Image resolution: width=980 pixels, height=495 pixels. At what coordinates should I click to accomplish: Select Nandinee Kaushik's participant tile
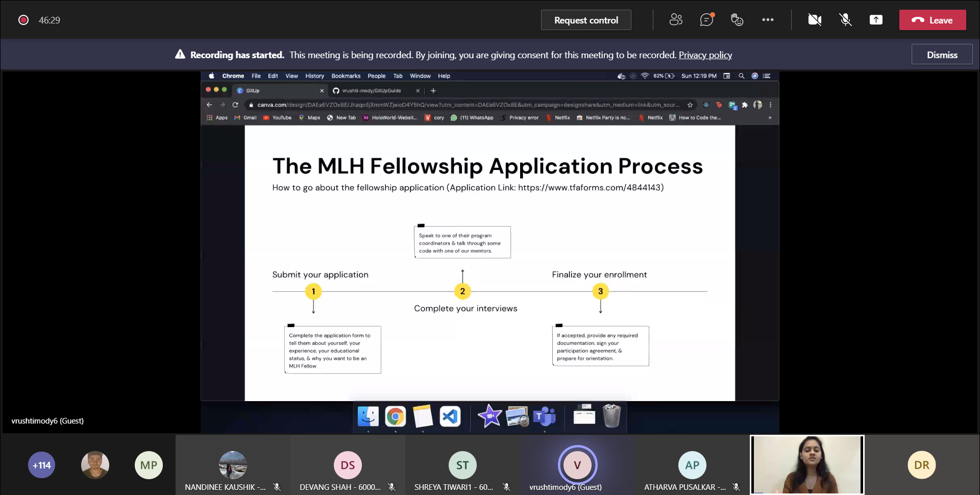[x=233, y=465]
